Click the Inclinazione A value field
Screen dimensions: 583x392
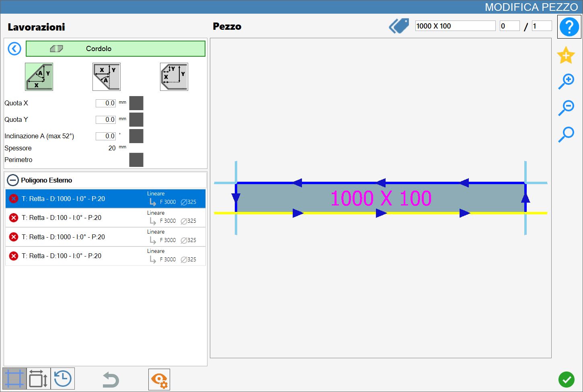(x=106, y=136)
